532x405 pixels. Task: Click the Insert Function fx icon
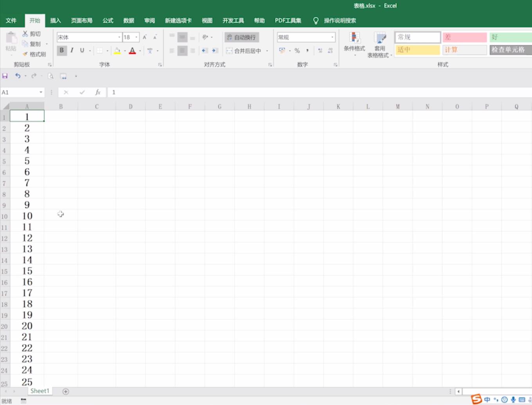coord(98,92)
